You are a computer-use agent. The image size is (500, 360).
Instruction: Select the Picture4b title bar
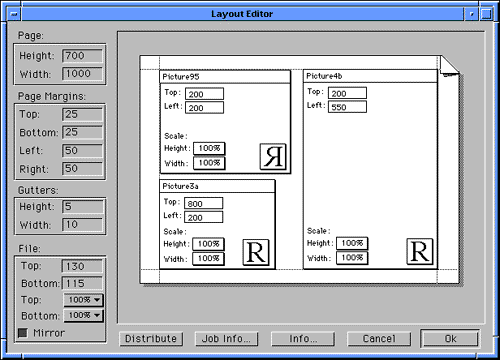click(370, 76)
